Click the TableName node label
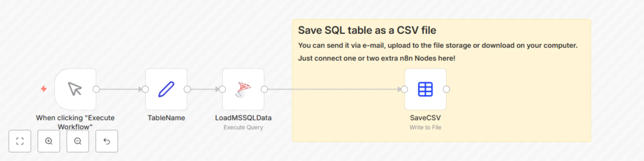 [166, 118]
